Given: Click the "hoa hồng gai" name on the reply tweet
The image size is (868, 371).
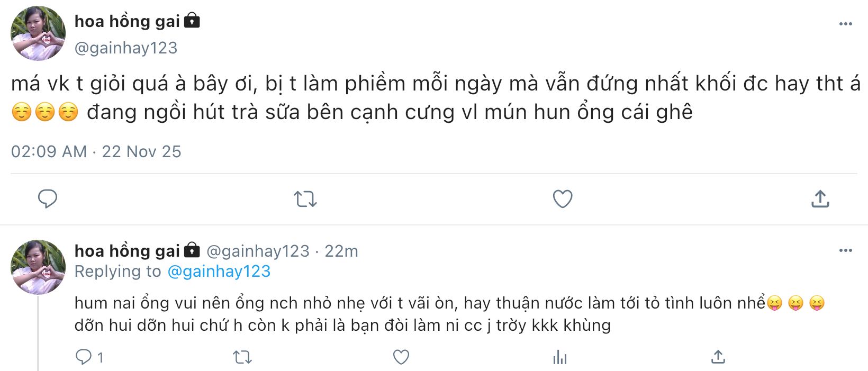Looking at the screenshot, I should coord(127,251).
